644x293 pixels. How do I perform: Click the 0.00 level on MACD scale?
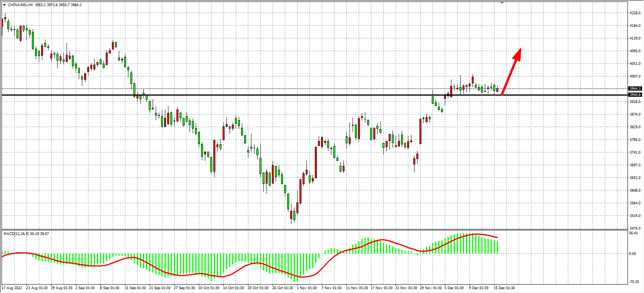pyautogui.click(x=632, y=254)
